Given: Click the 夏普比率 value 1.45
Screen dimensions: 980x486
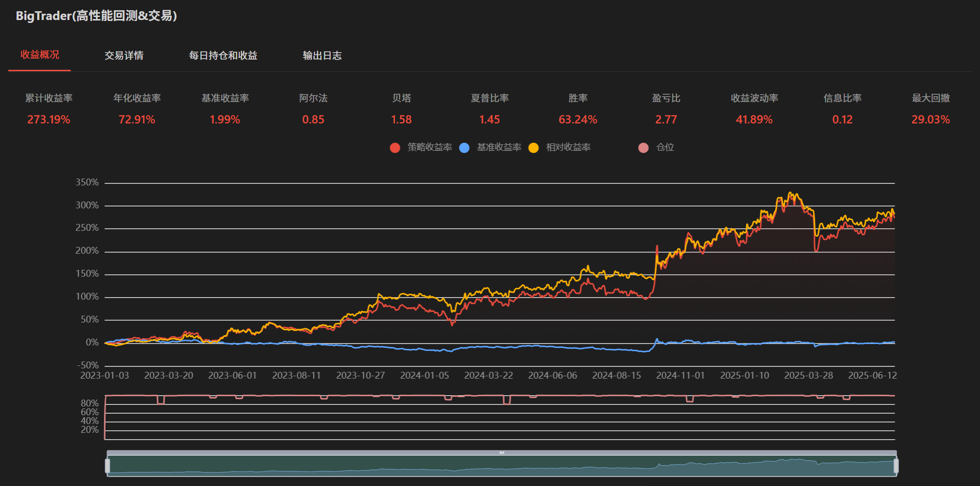Looking at the screenshot, I should pyautogui.click(x=489, y=120).
